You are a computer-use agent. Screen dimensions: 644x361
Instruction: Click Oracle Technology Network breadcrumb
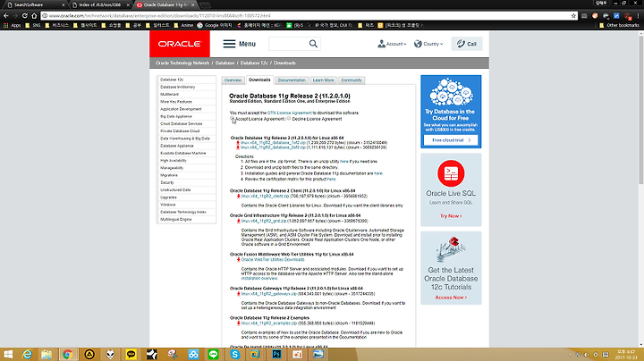182,63
